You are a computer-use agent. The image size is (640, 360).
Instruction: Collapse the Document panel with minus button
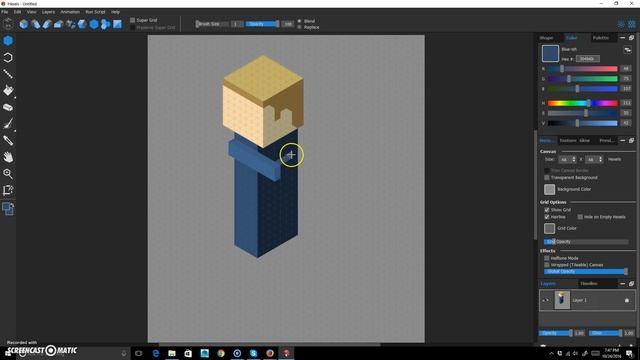pos(622,140)
